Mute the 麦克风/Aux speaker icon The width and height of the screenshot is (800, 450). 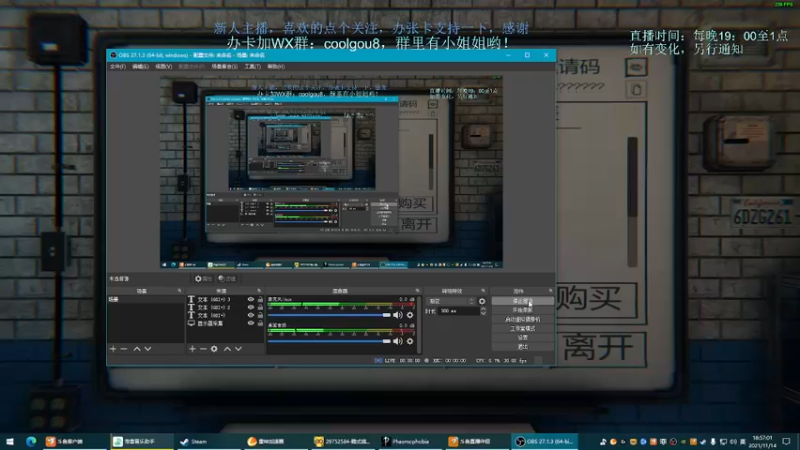(397, 315)
